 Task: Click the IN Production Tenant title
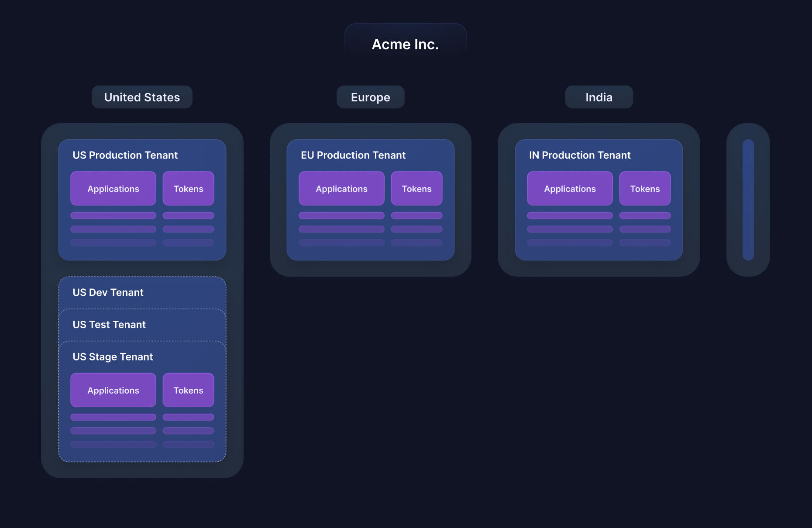point(579,155)
